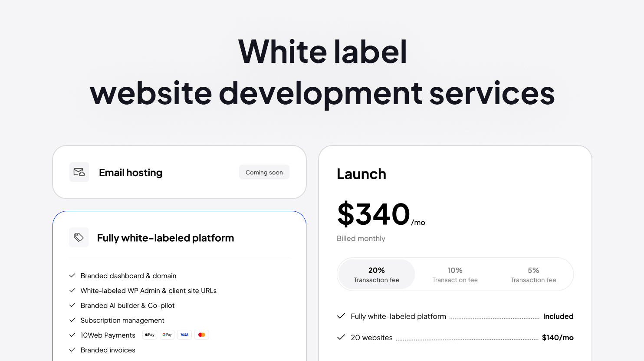This screenshot has width=644, height=361.
Task: Switch to the 10% Transaction fee option
Action: 455,274
